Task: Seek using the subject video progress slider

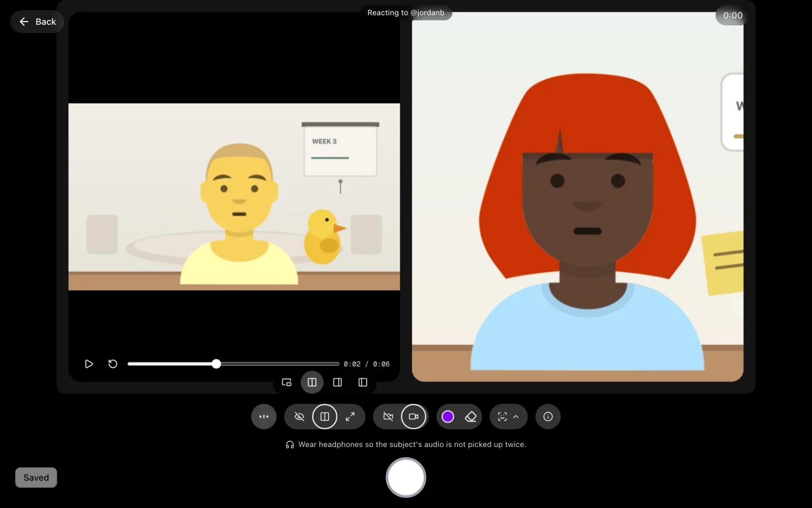Action: pyautogui.click(x=233, y=364)
